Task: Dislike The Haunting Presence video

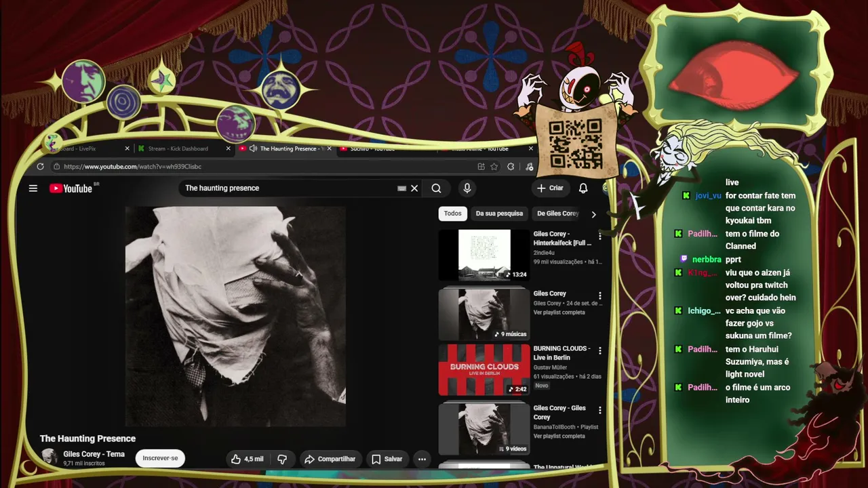Action: tap(282, 459)
